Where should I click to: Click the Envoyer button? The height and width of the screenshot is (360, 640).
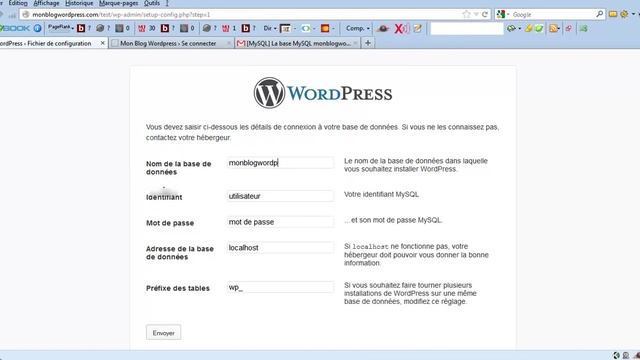click(163, 333)
